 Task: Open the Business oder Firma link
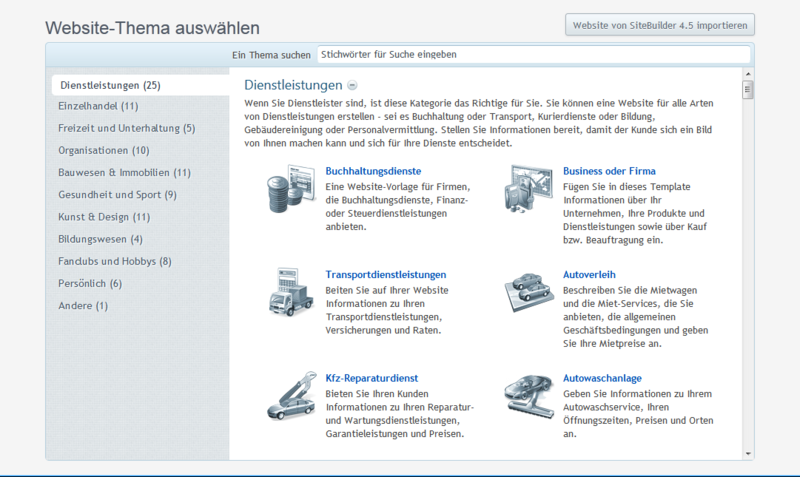tap(609, 171)
